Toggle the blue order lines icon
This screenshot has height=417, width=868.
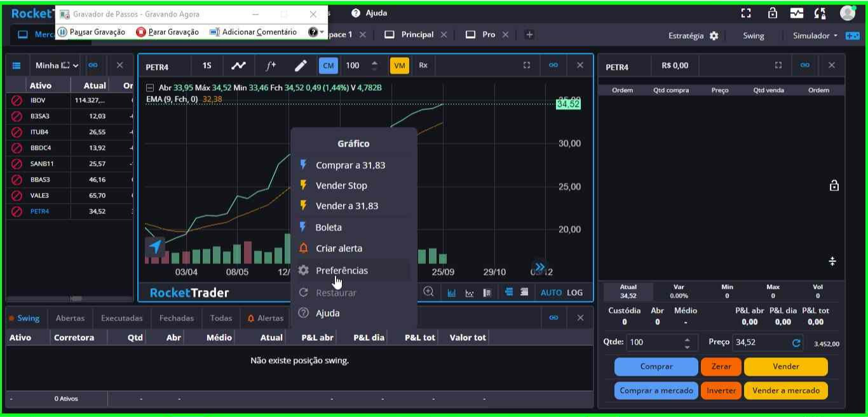509,292
